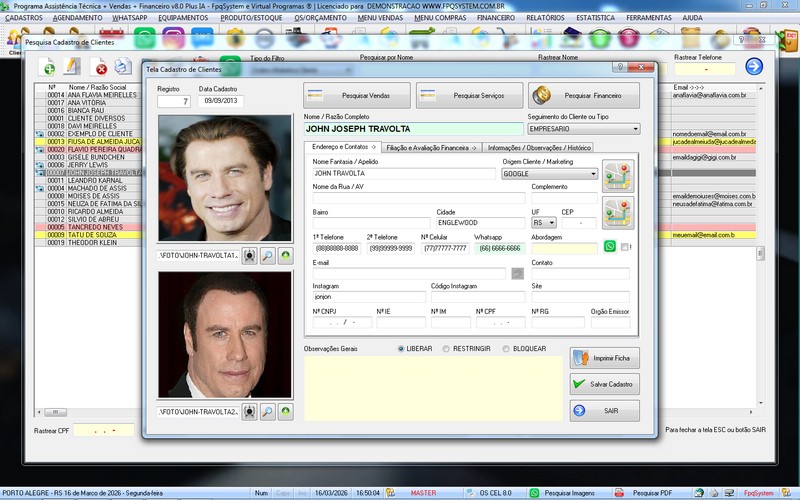Click the first client photo thumbnail
Viewport: 800px width, 500px height.
[225, 178]
